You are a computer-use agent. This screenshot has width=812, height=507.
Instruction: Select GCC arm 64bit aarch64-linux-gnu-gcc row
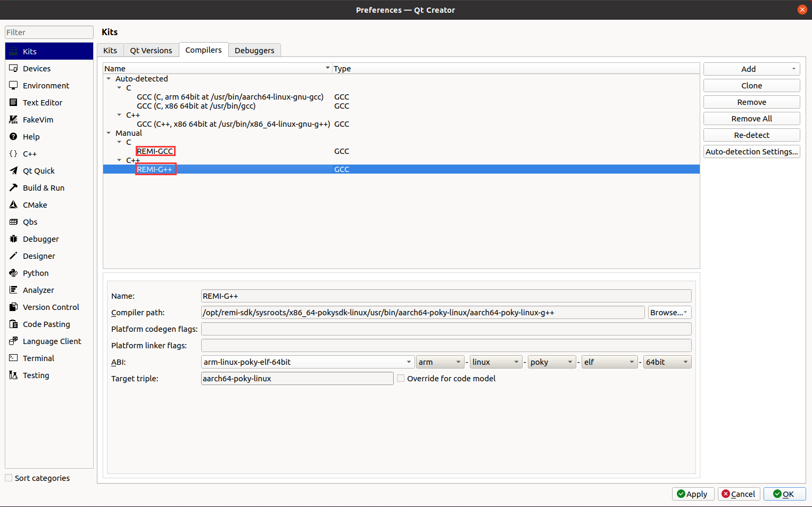click(x=401, y=97)
